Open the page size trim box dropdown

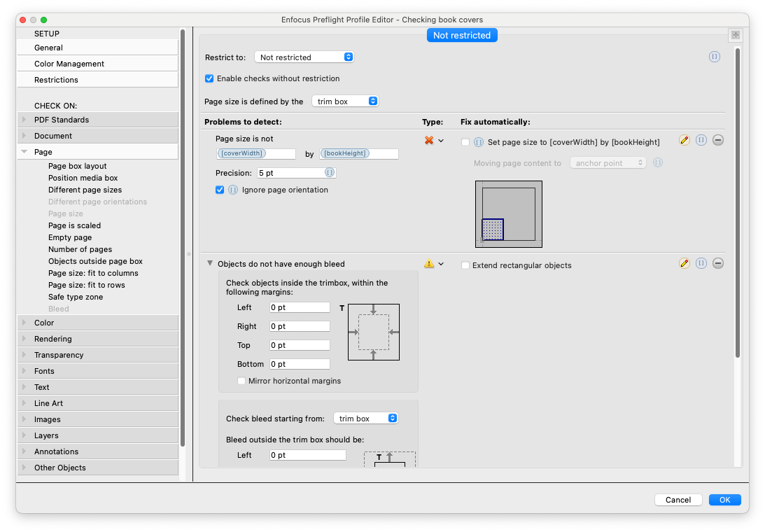pyautogui.click(x=345, y=101)
